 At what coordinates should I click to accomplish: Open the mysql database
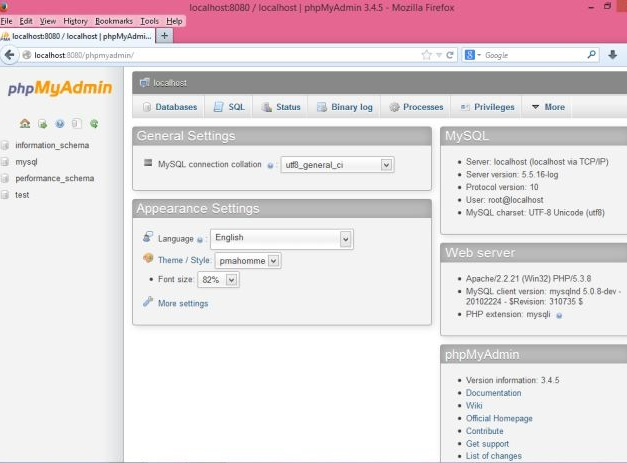[x=26, y=162]
